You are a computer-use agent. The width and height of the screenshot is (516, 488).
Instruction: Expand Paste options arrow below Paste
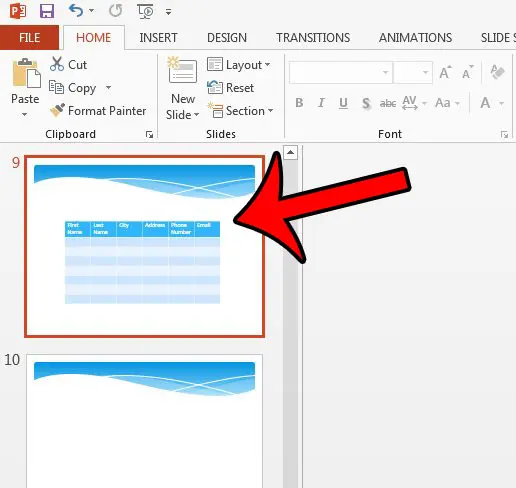[x=25, y=114]
